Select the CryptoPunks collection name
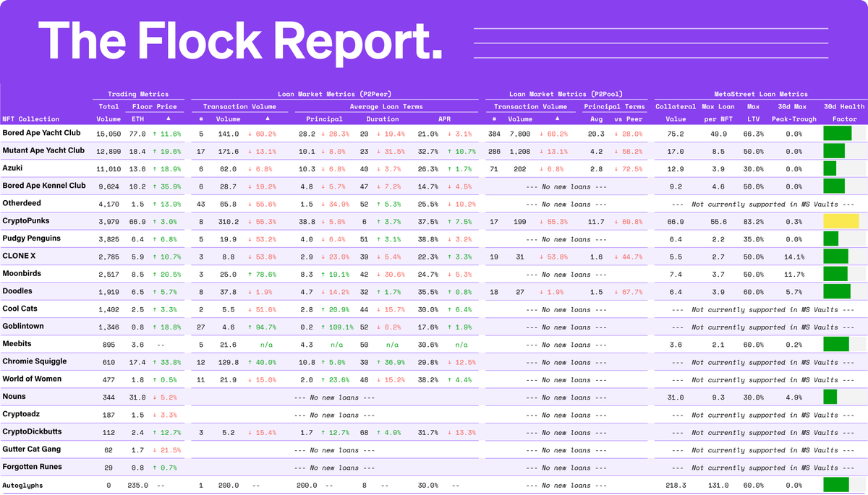This screenshot has width=868, height=495. tap(26, 220)
